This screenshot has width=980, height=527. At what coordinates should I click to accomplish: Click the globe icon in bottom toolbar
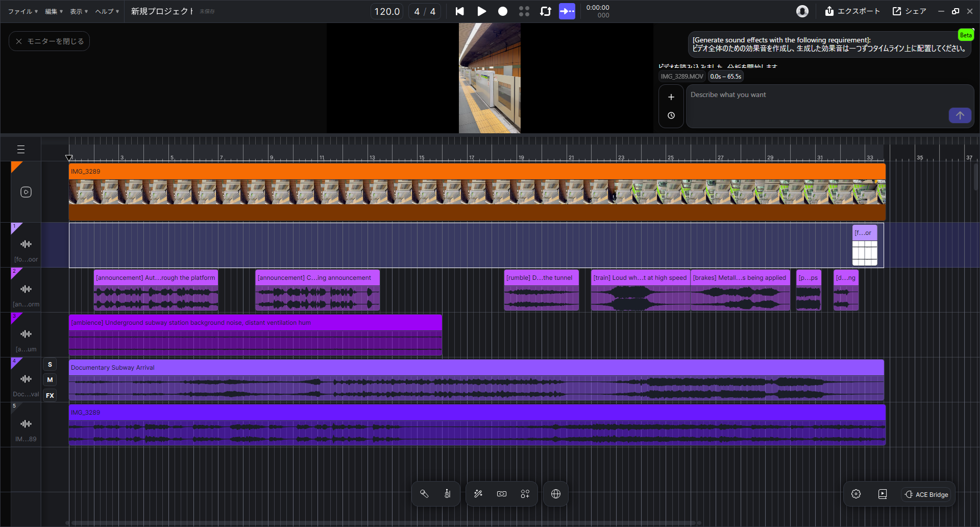556,494
